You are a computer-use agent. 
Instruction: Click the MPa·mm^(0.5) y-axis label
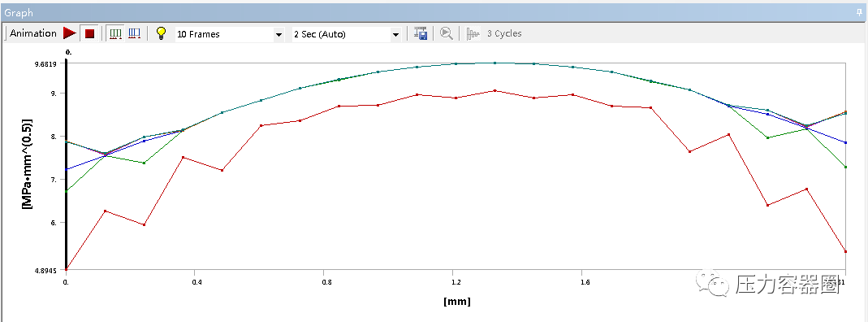[x=26, y=164]
